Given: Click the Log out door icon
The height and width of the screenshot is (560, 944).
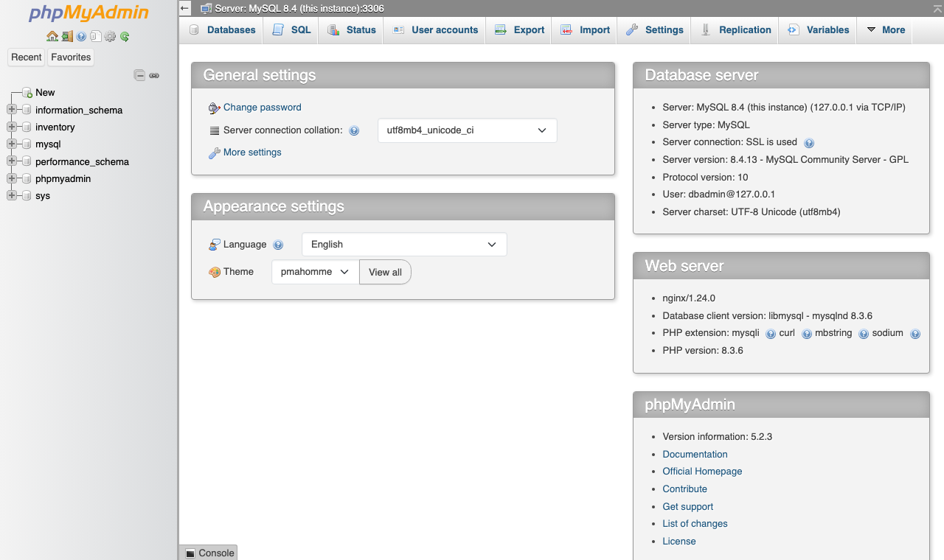Looking at the screenshot, I should (x=67, y=36).
